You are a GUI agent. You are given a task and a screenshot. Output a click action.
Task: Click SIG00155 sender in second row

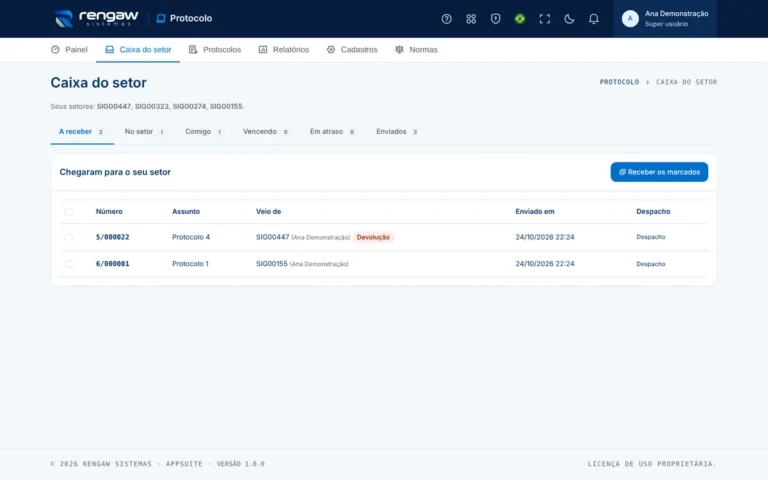pyautogui.click(x=272, y=264)
